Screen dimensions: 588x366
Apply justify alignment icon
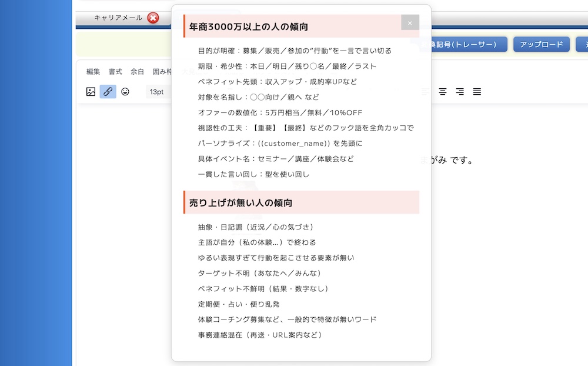[477, 92]
